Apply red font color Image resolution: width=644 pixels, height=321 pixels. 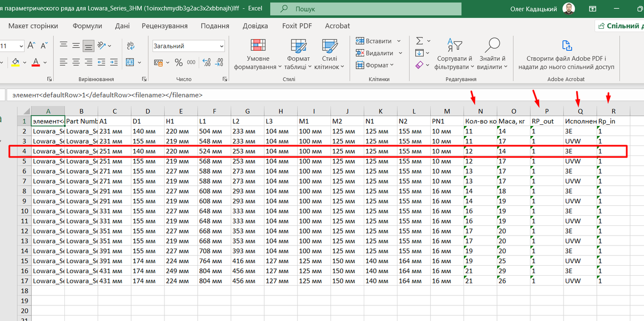coord(36,62)
